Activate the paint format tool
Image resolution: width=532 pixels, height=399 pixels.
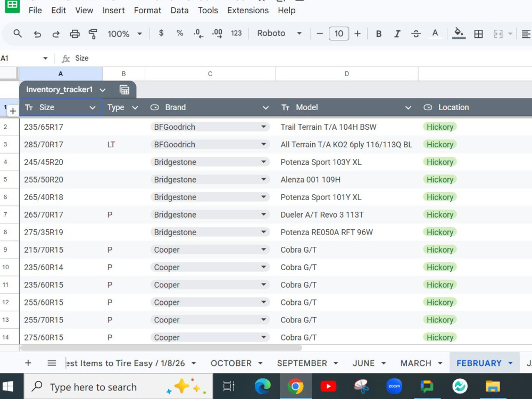coord(93,34)
